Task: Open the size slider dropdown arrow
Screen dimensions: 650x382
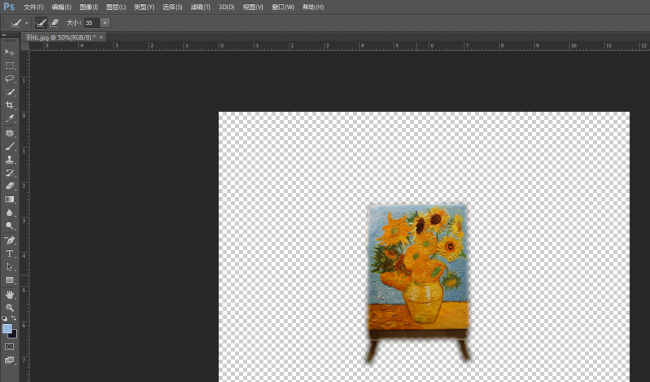Action: pos(105,23)
